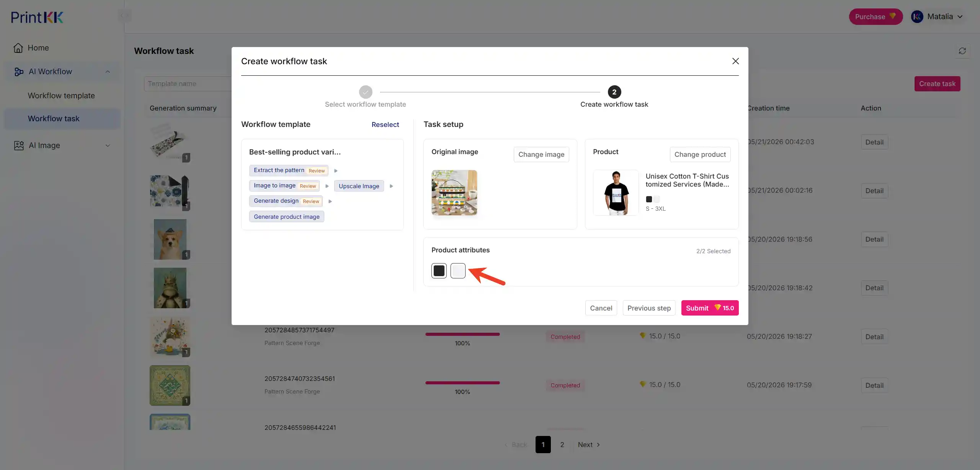The image size is (980, 470).
Task: Click the 2/2 Selected attribute counter
Action: tap(713, 251)
